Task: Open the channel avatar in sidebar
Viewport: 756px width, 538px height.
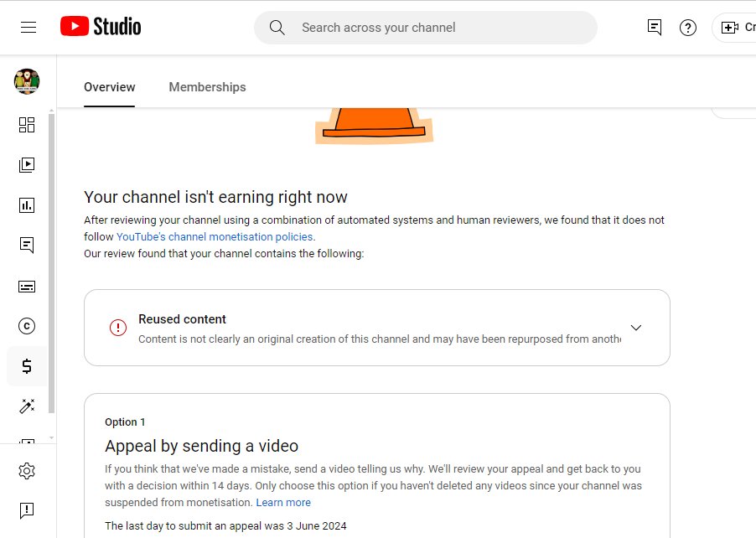Action: click(x=27, y=81)
